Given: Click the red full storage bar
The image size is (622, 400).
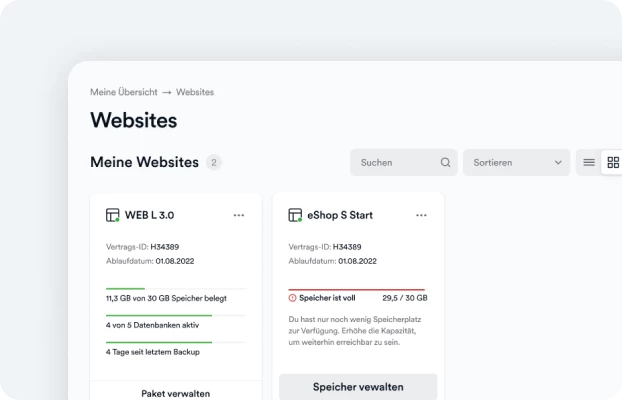Looking at the screenshot, I should click(x=357, y=290).
